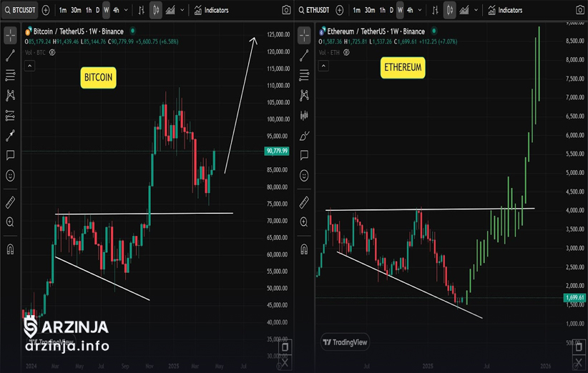Select W interval on ETHUSDT chart

[x=400, y=10]
